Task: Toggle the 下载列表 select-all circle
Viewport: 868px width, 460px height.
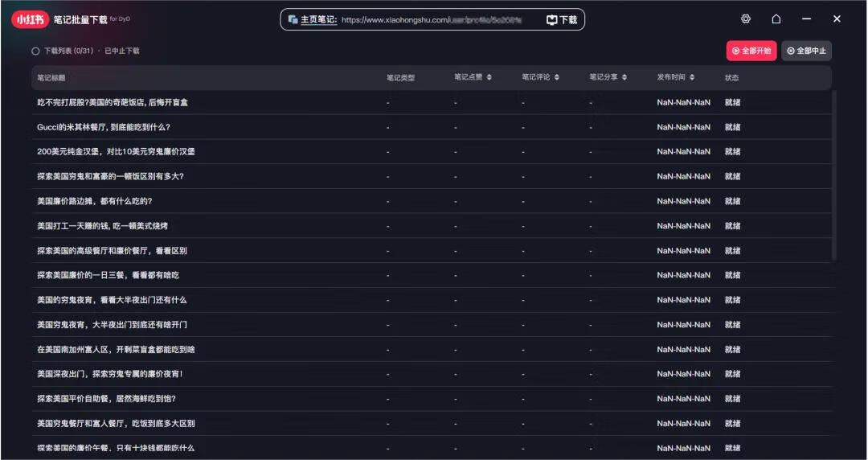Action: (35, 51)
